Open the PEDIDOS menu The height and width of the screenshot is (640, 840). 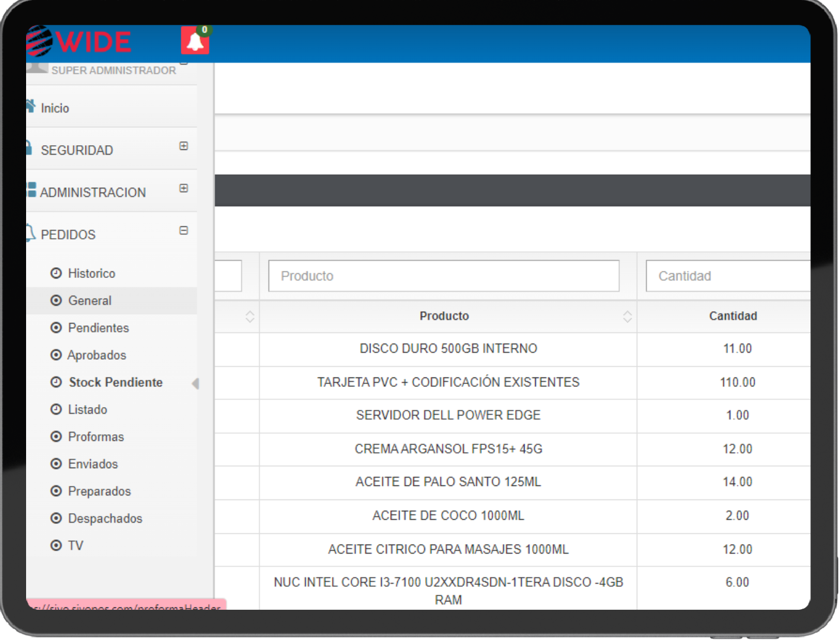(x=68, y=235)
